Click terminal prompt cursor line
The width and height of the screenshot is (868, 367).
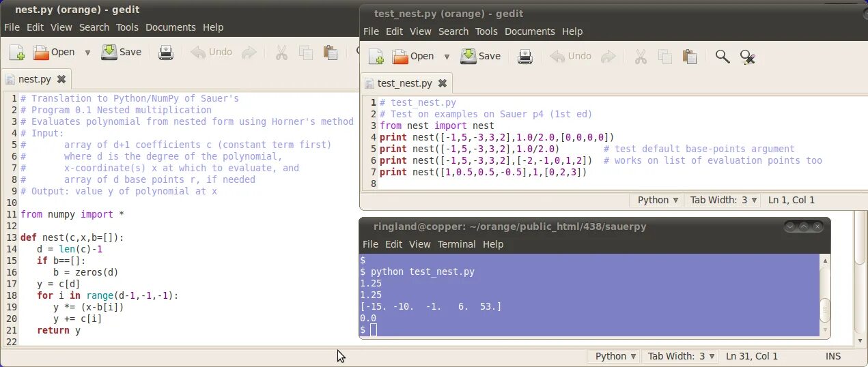pos(369,330)
